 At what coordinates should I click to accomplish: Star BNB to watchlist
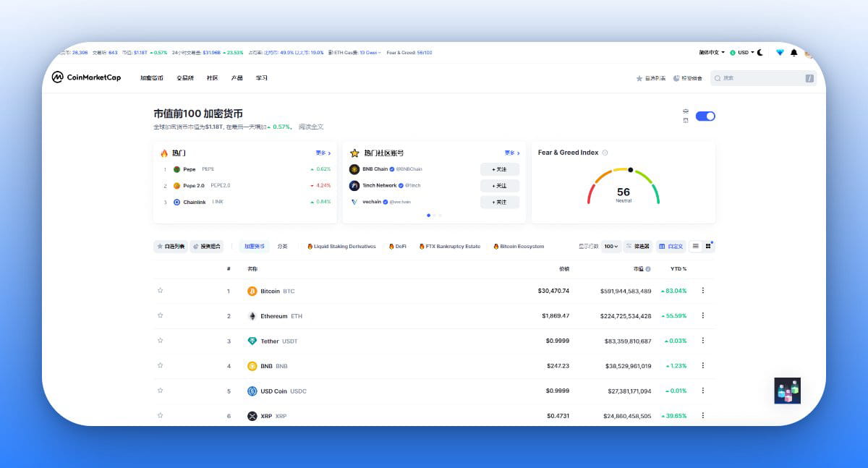click(x=161, y=366)
